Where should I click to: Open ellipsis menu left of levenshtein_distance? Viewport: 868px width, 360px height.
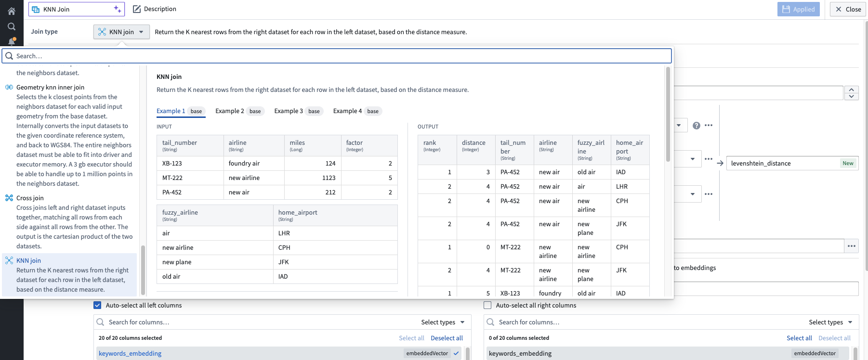[x=709, y=159]
